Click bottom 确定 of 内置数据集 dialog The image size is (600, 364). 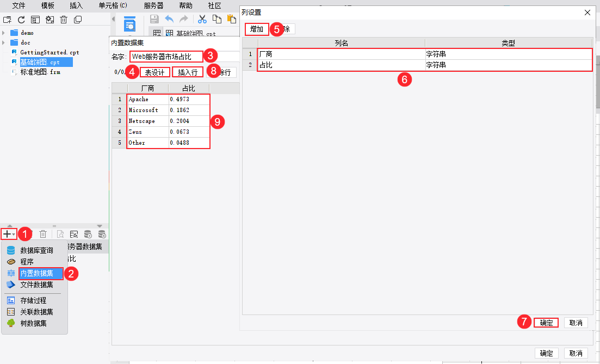click(546, 353)
